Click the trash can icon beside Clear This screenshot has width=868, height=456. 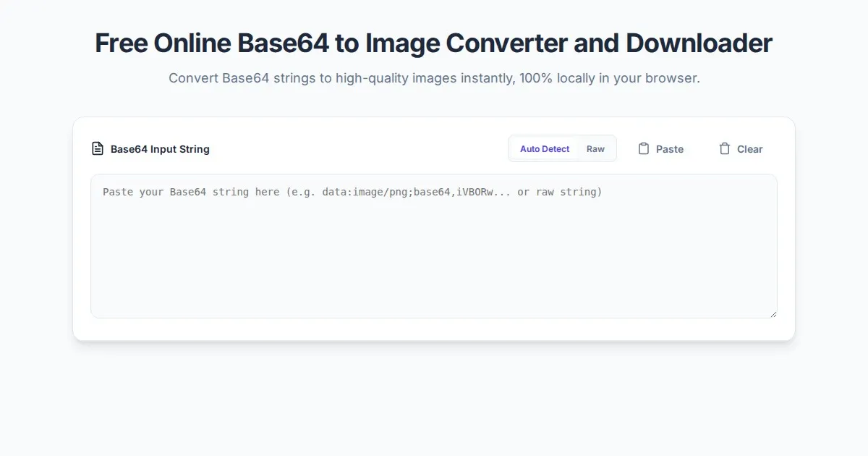coord(725,149)
